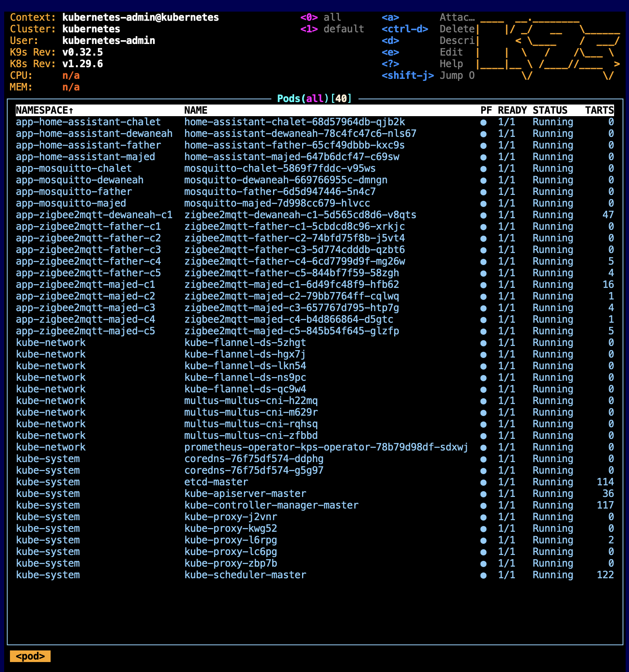This screenshot has height=672, width=629.
Task: Click the restart count 122 for kube-scheduler-master
Action: coord(605,575)
